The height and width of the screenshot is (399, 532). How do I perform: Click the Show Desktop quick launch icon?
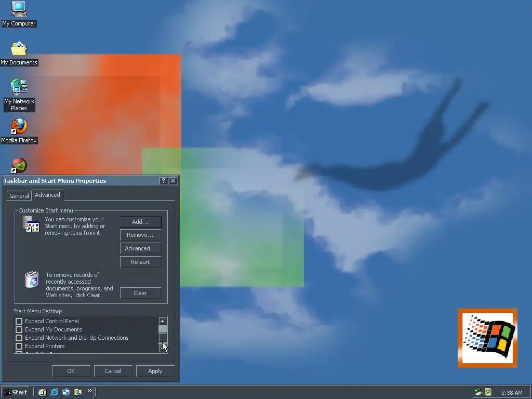[42, 392]
